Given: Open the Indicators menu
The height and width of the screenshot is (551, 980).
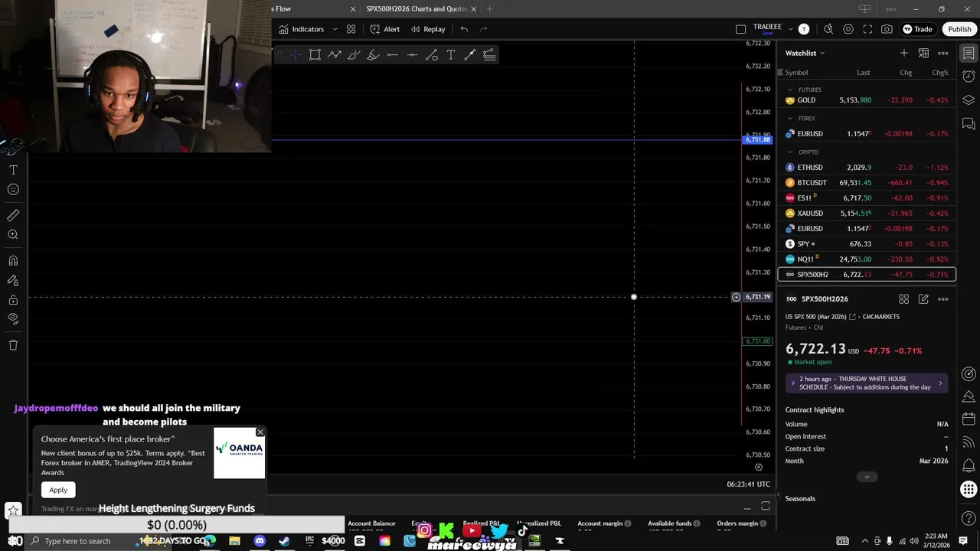Looking at the screenshot, I should (301, 29).
